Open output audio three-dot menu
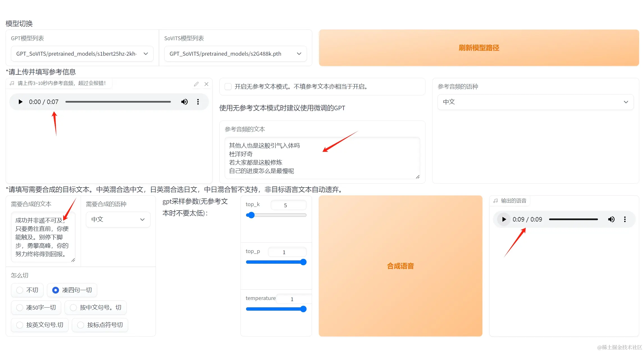The width and height of the screenshot is (644, 352). (x=625, y=219)
